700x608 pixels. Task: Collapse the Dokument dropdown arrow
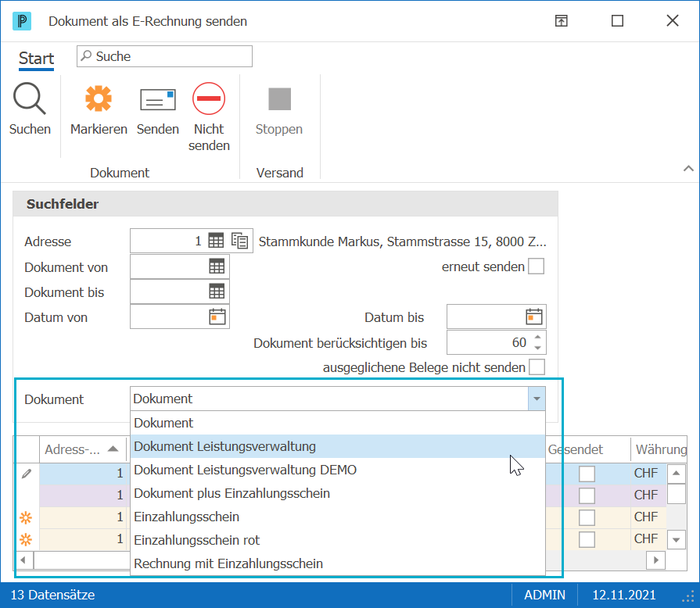(x=537, y=399)
